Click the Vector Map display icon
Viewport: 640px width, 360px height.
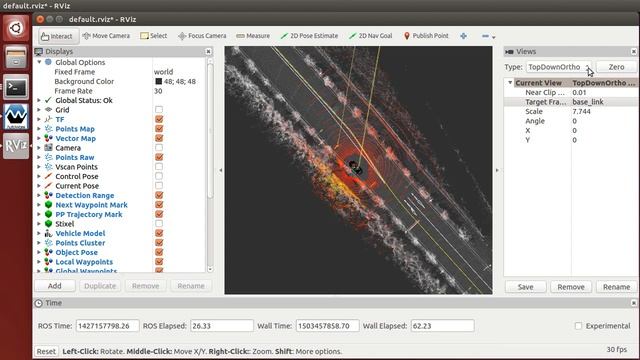[48, 138]
